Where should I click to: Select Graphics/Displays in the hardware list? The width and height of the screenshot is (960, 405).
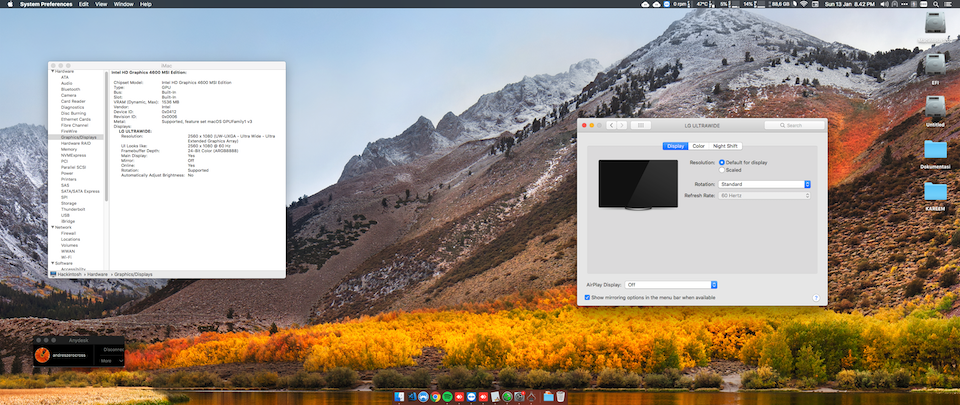(78, 137)
